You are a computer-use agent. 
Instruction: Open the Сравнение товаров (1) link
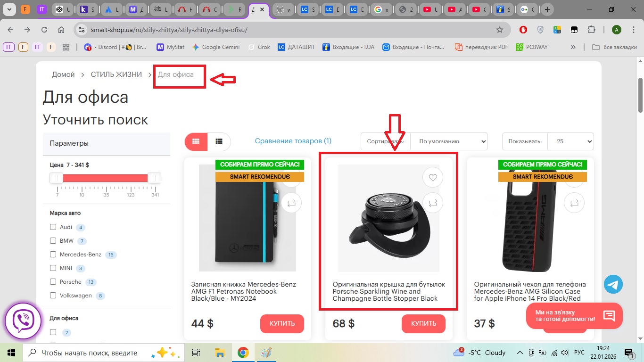[293, 141]
